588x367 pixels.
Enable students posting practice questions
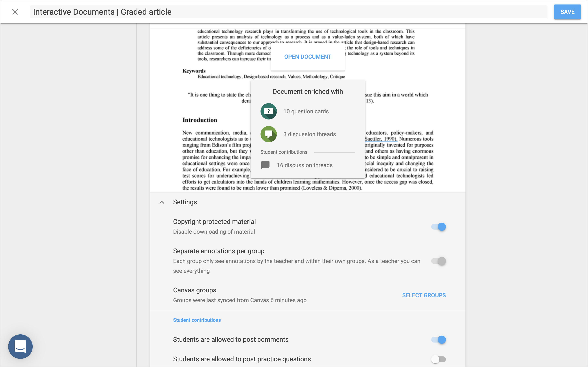(439, 359)
